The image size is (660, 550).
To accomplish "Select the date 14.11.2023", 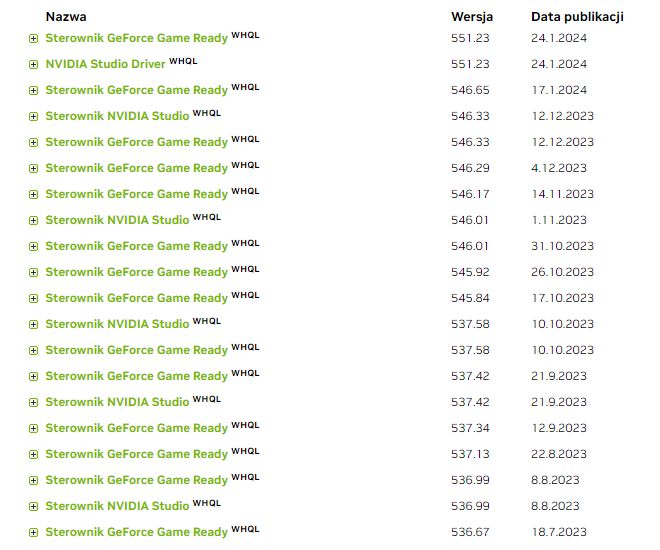I will tap(562, 194).
